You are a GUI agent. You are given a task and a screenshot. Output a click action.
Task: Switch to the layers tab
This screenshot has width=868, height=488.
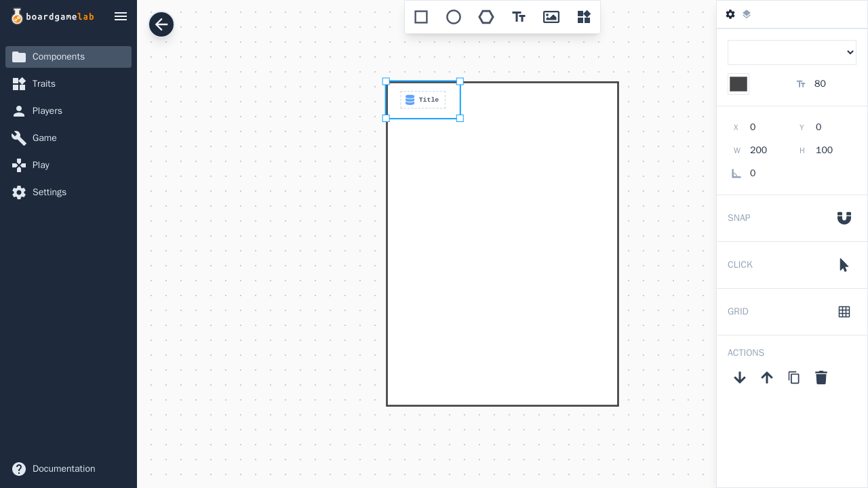747,14
